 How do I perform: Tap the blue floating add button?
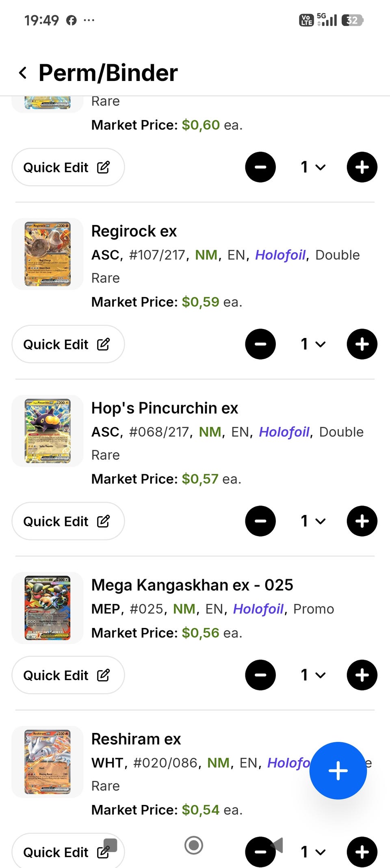point(338,770)
